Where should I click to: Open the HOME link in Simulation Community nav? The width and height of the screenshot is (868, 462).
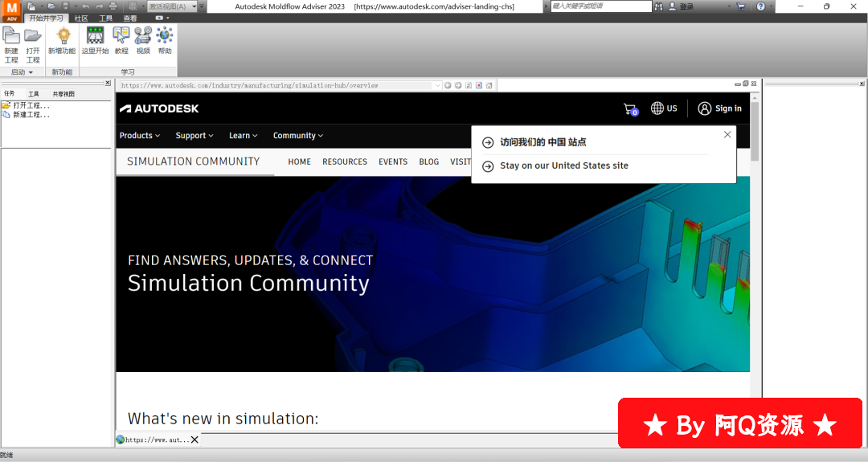[x=300, y=161]
